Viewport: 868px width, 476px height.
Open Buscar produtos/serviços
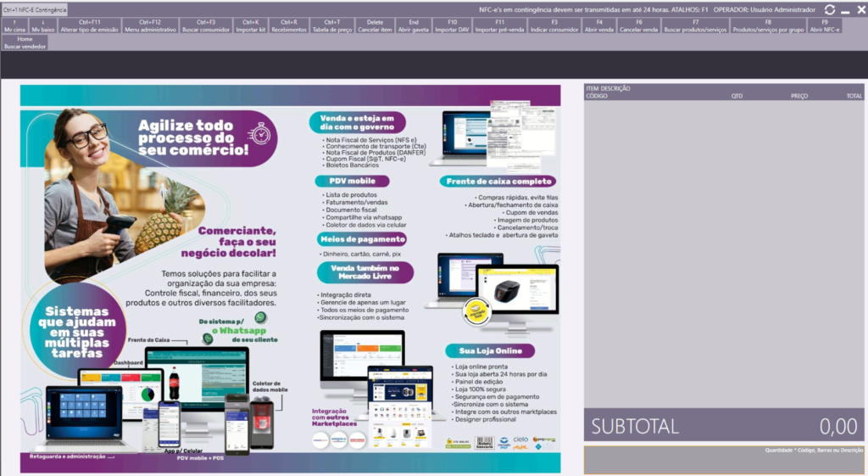695,25
